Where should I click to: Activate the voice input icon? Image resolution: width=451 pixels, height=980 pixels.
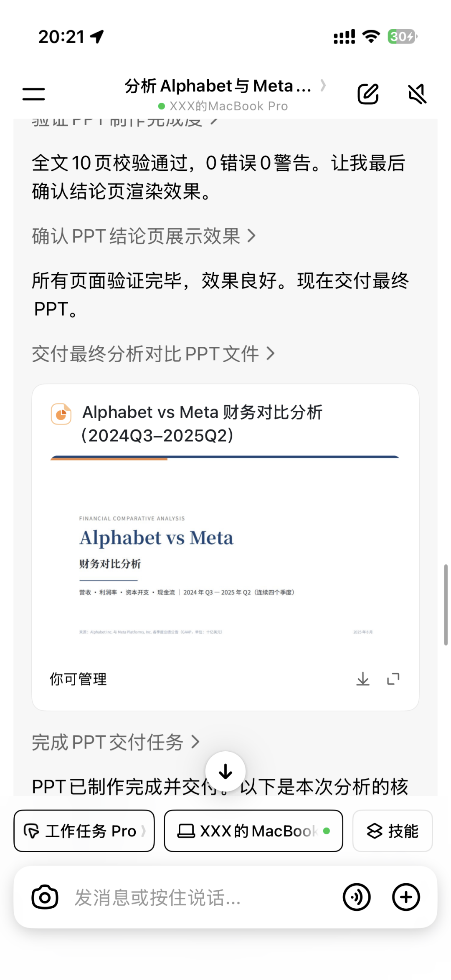click(357, 897)
